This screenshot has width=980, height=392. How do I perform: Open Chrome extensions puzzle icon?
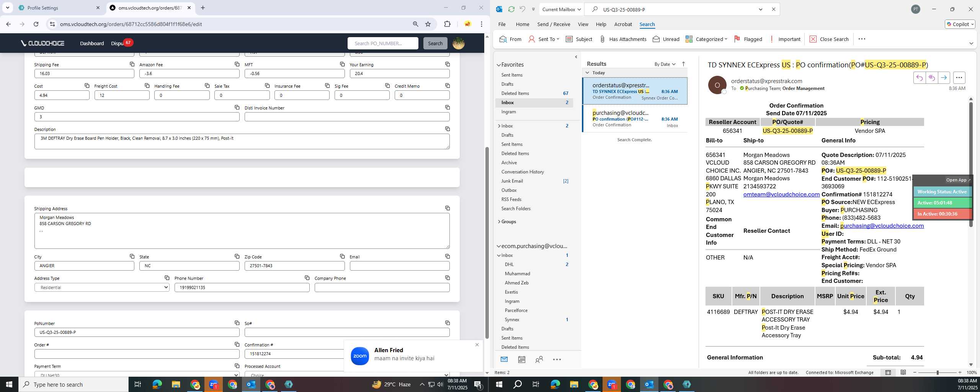447,24
